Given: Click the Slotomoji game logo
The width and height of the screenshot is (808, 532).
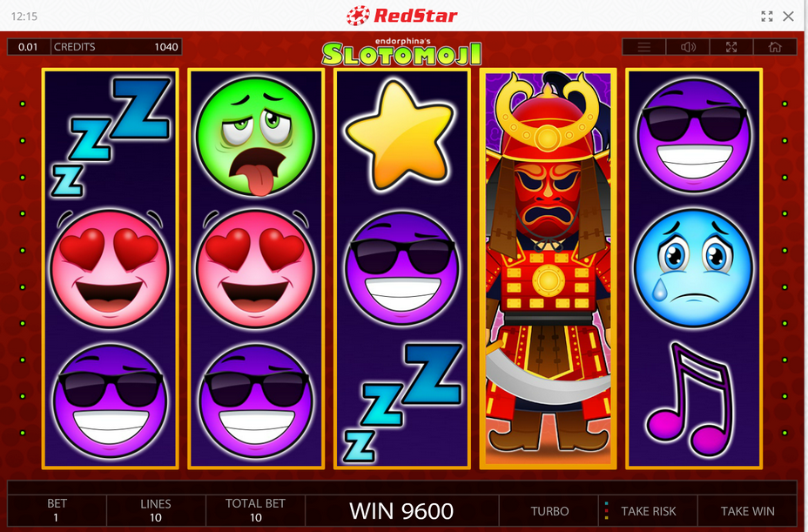Looking at the screenshot, I should tap(402, 52).
